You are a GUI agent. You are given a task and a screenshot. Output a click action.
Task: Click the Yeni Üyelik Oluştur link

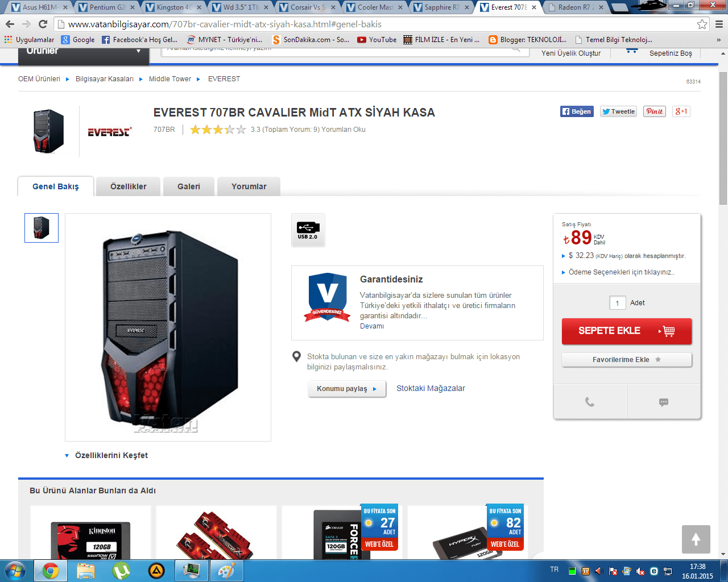[x=571, y=53]
